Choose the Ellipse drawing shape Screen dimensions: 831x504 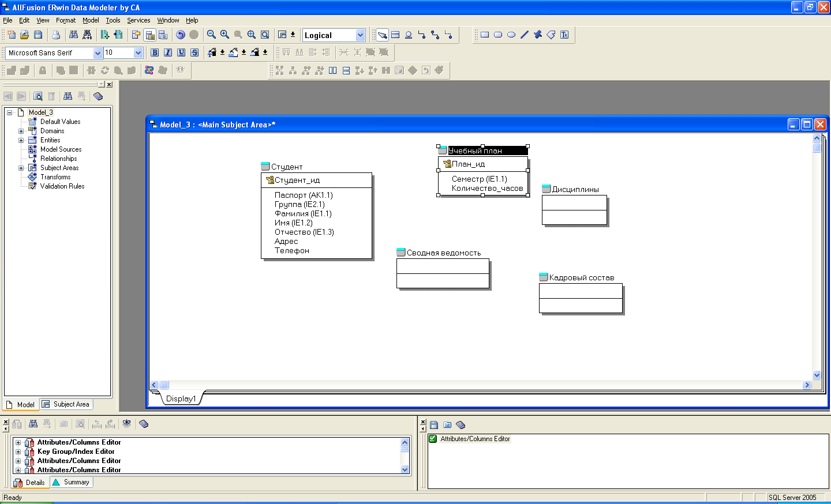coord(511,35)
